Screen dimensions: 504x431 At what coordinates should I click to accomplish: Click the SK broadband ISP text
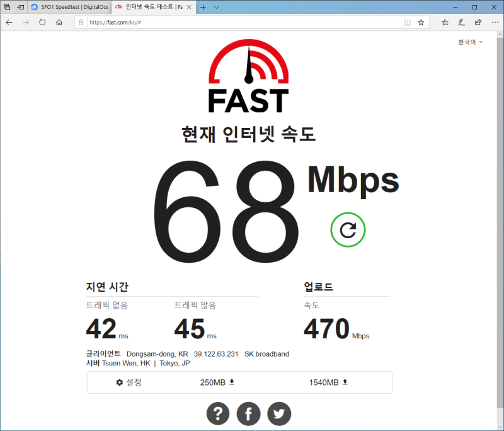[x=266, y=354]
